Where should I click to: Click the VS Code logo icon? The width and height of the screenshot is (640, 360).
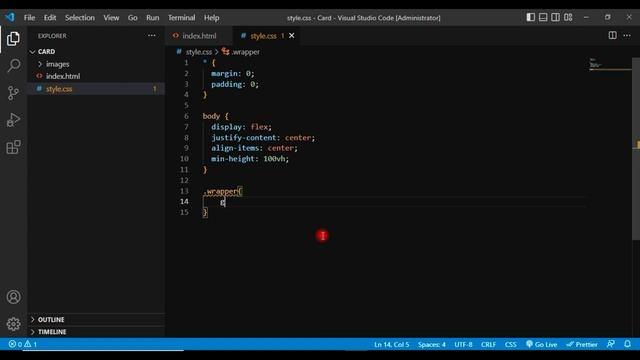pyautogui.click(x=10, y=17)
